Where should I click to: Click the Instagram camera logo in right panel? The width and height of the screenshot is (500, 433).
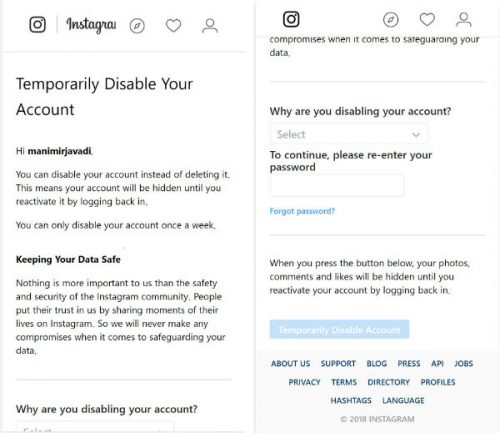(x=291, y=19)
